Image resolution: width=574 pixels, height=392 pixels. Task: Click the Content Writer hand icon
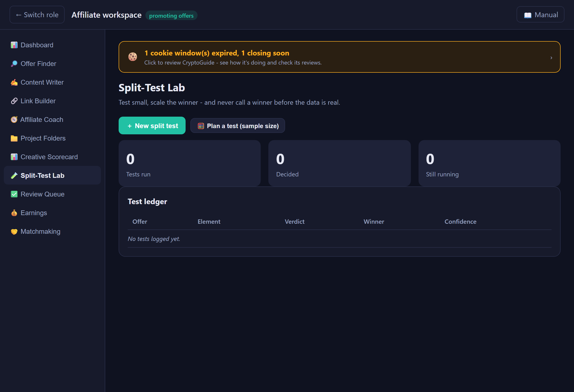14,82
